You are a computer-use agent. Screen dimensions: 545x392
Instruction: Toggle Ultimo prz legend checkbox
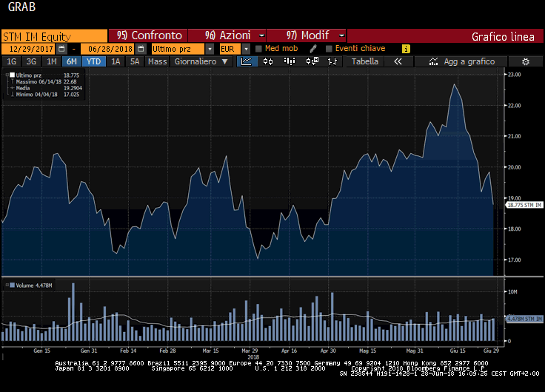click(x=12, y=75)
